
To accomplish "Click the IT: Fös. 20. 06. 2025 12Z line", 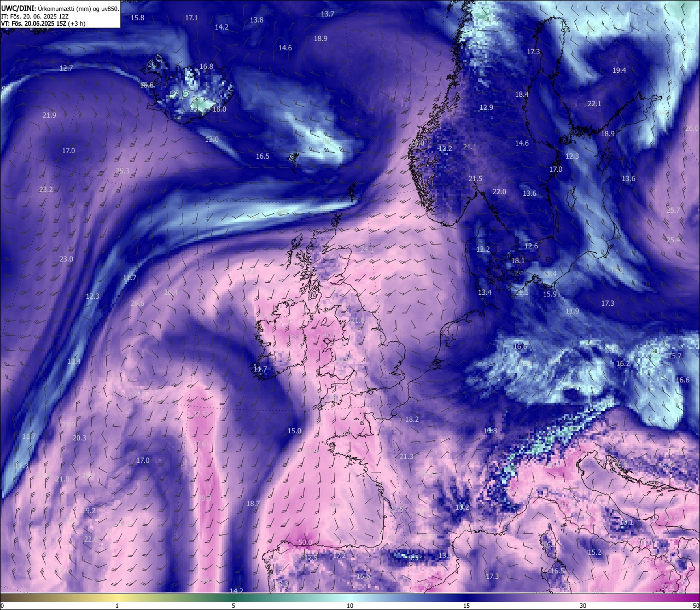I will pyautogui.click(x=34, y=16).
